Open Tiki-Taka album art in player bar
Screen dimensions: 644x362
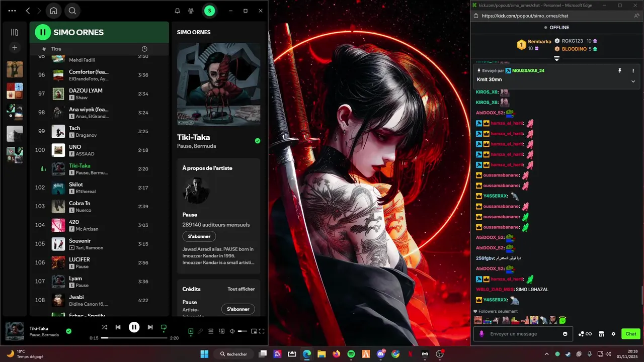click(15, 331)
